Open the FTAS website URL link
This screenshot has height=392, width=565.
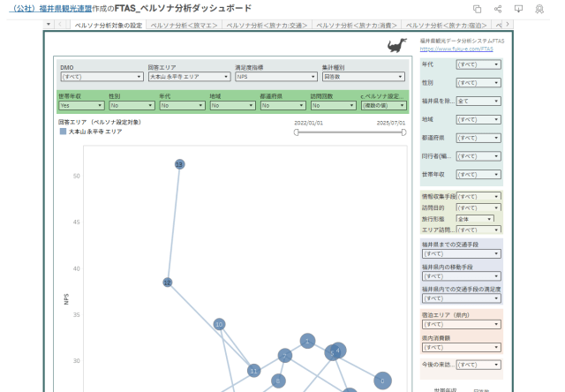click(456, 49)
